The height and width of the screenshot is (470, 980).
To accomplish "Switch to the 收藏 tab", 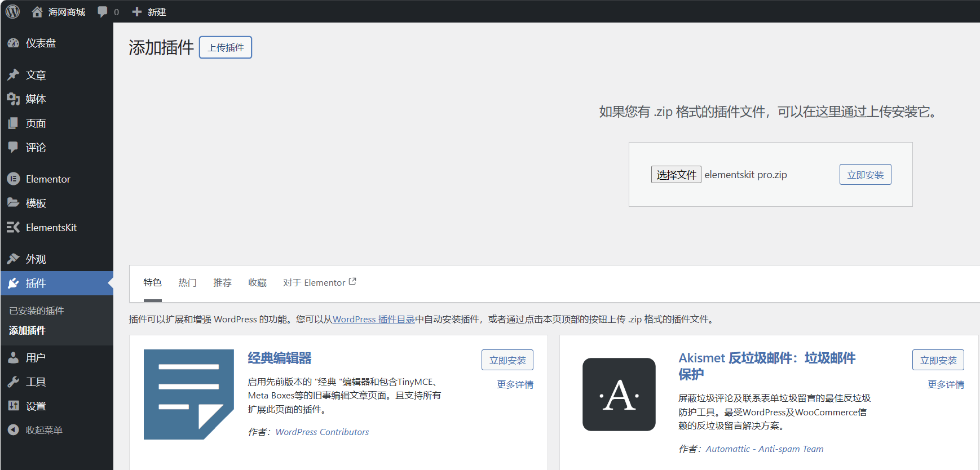I will [257, 282].
